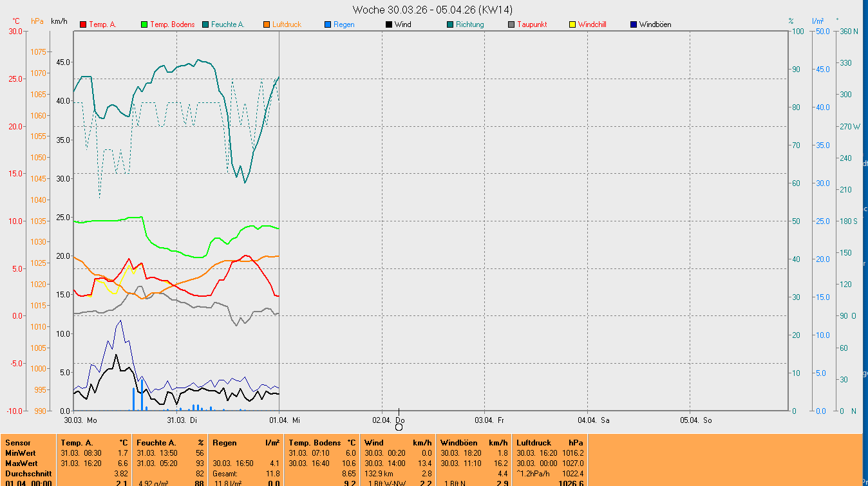Click the yellow Windchill legend swatch

(572, 24)
